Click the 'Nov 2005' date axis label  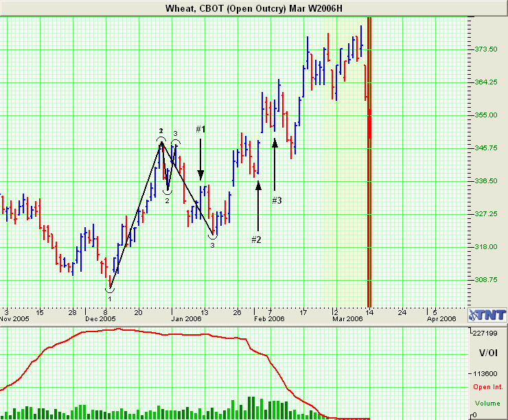point(14,319)
